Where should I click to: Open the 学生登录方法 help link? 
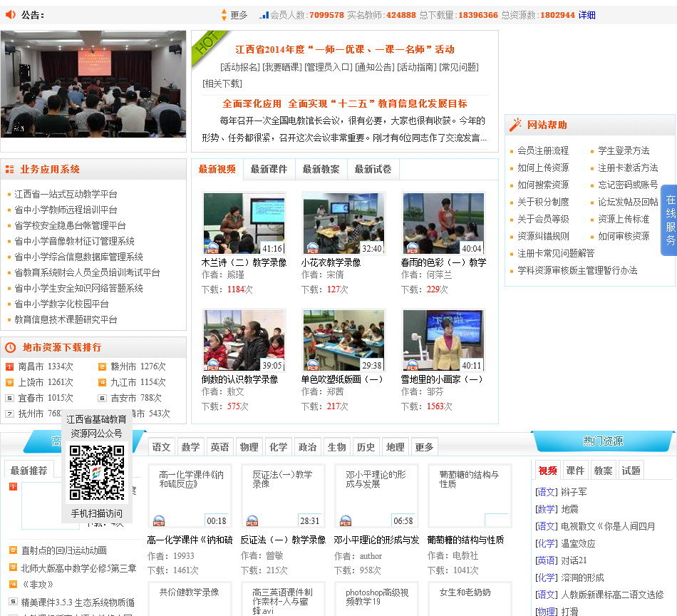click(x=624, y=150)
